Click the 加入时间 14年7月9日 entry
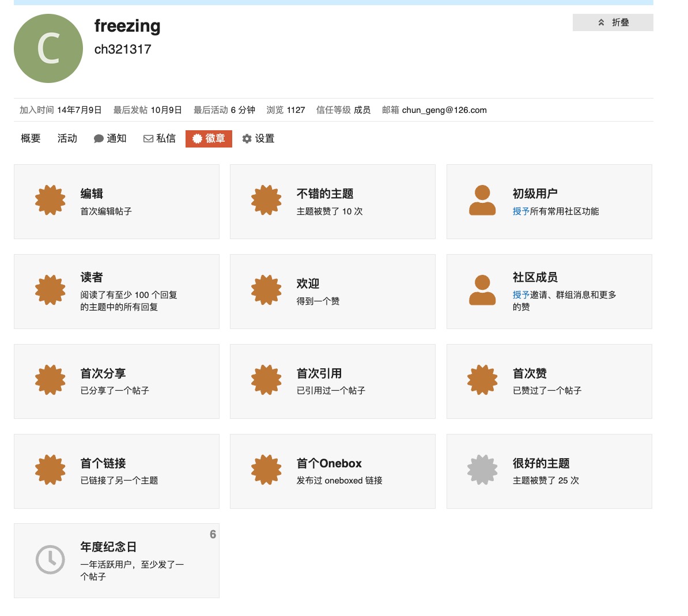This screenshot has width=688, height=616. click(61, 110)
